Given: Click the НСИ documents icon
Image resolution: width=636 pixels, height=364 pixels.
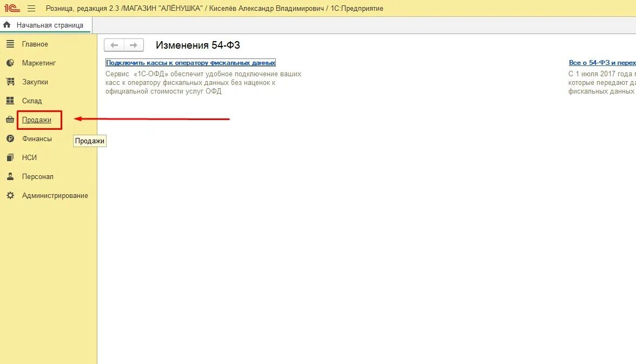Looking at the screenshot, I should [10, 157].
